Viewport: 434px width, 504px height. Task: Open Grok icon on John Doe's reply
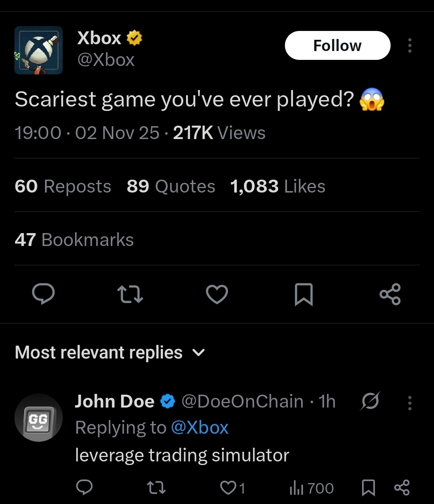(370, 401)
